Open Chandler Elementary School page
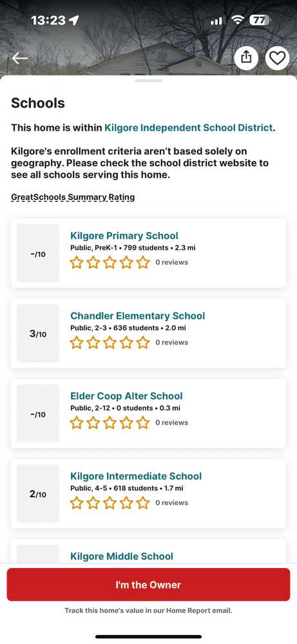297x644 pixels. pos(138,316)
